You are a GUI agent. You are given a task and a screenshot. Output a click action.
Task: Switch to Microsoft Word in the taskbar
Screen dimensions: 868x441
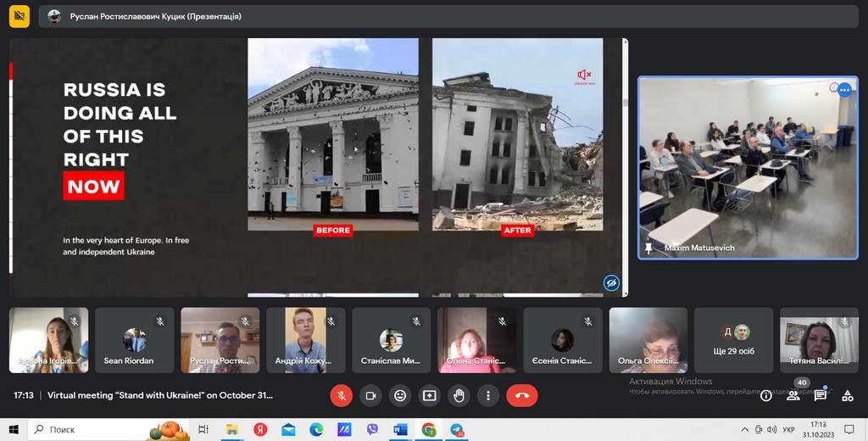(x=400, y=430)
